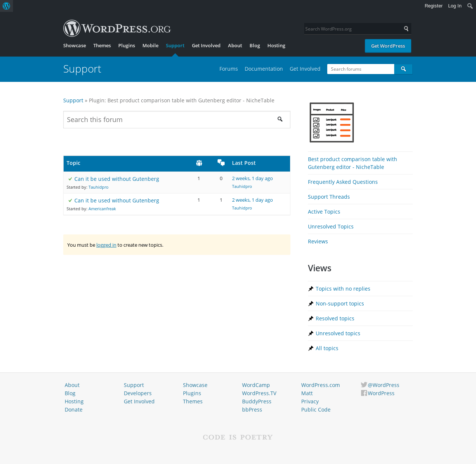Click the pin icon beside Unresolved topics

coord(311,333)
